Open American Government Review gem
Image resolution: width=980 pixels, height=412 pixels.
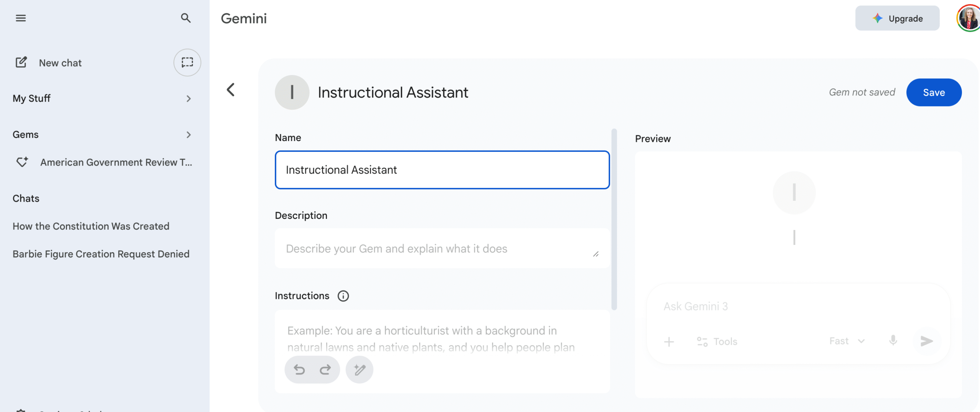pos(116,163)
